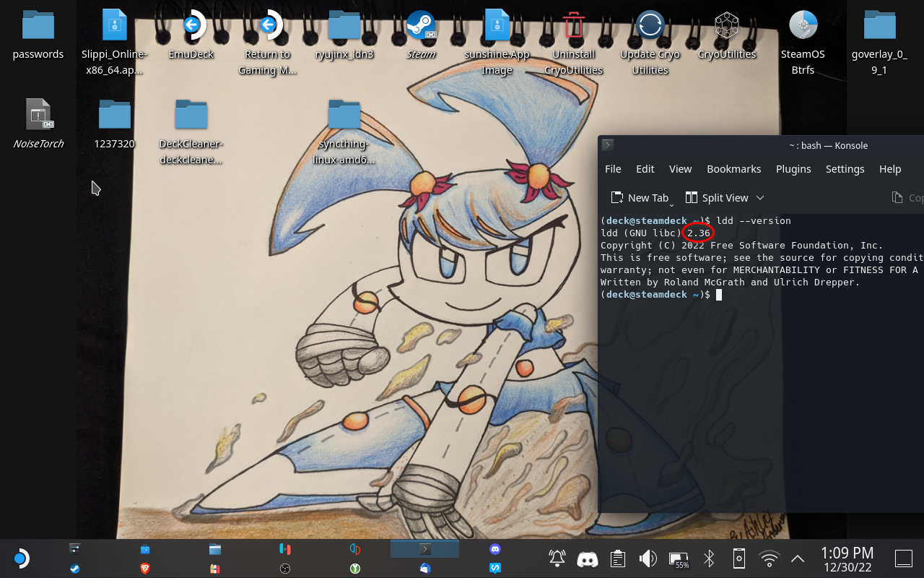Open the Edit menu in Konsole

645,168
